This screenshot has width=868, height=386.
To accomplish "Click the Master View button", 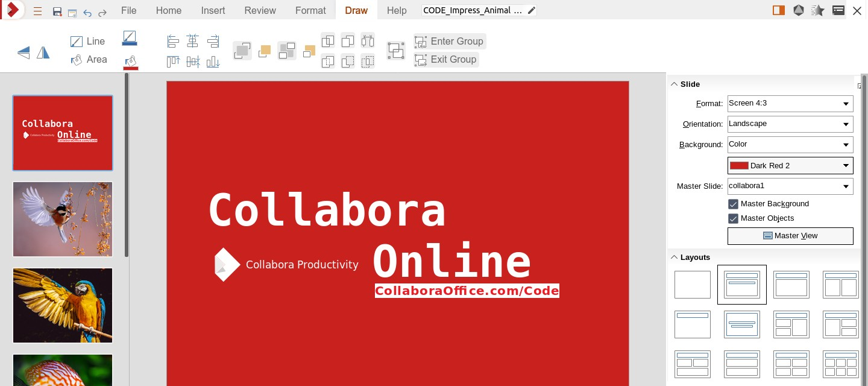I will (790, 236).
